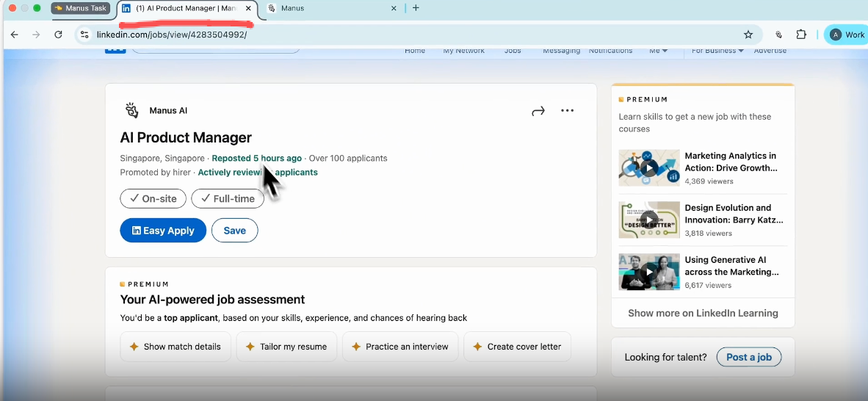
Task: Bookmark this page with star icon
Action: click(x=748, y=35)
